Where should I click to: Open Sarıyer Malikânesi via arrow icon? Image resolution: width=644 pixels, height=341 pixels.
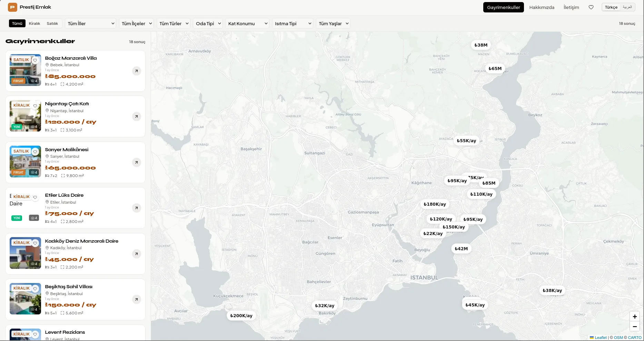point(137,162)
